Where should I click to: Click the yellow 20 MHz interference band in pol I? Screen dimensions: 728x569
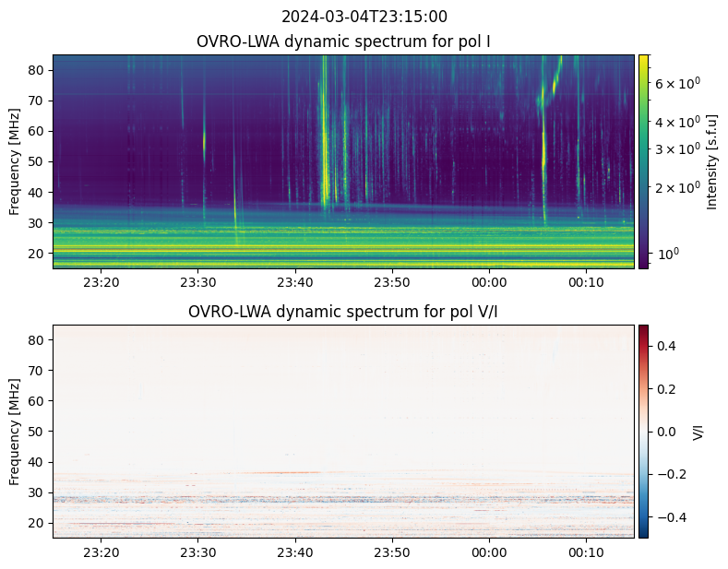pyautogui.click(x=343, y=249)
